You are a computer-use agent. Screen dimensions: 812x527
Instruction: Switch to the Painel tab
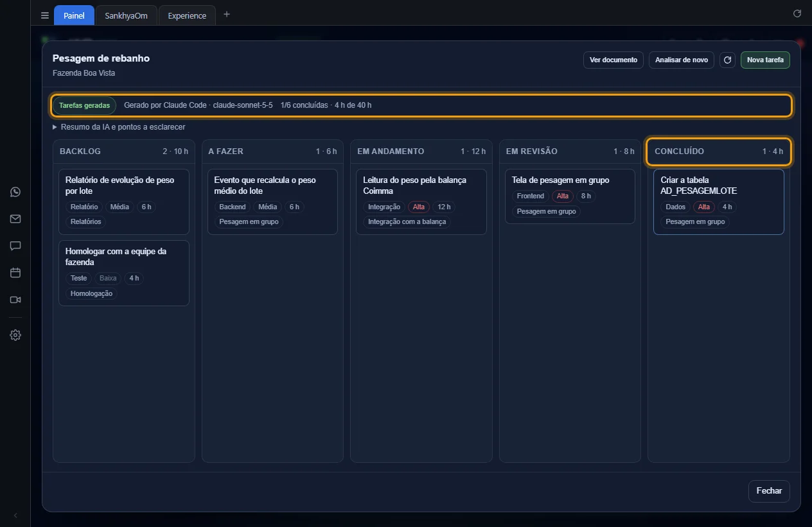(74, 15)
